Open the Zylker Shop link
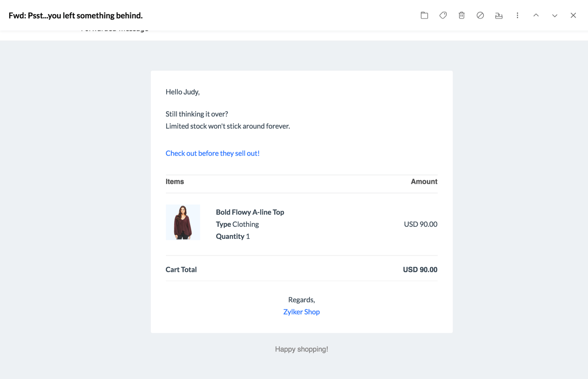The width and height of the screenshot is (588, 379). tap(301, 312)
